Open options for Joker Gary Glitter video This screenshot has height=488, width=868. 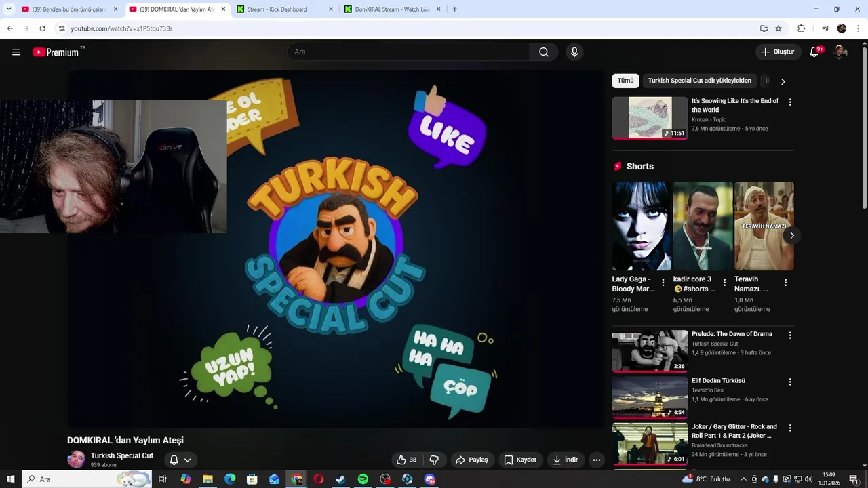pos(789,428)
